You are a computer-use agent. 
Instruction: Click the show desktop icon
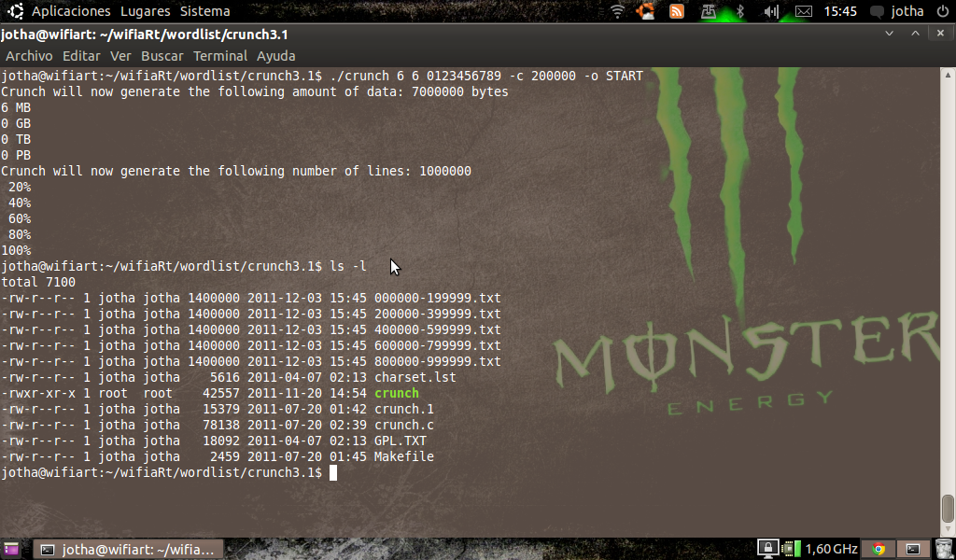10,549
